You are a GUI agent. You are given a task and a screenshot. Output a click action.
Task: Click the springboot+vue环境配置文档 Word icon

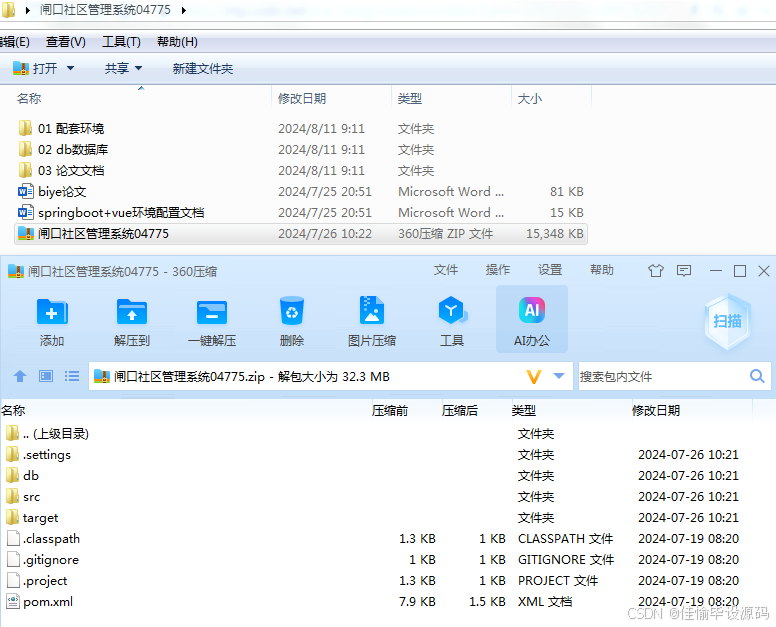(x=26, y=212)
